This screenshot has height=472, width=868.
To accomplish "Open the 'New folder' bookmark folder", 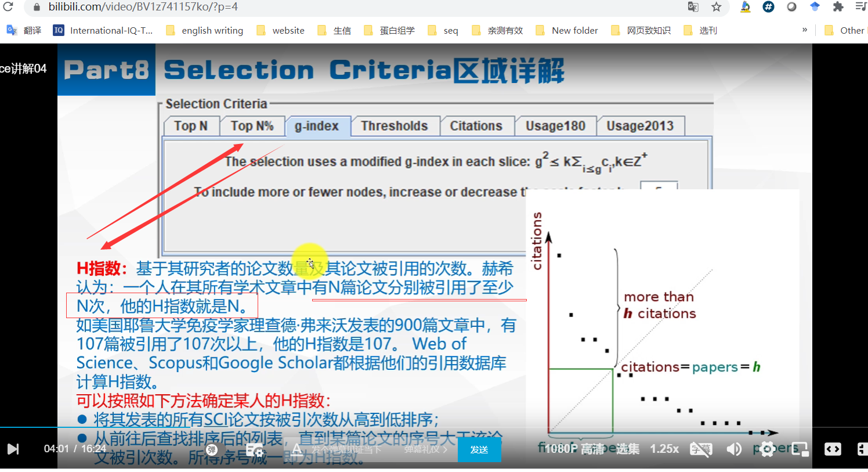I will pos(567,30).
